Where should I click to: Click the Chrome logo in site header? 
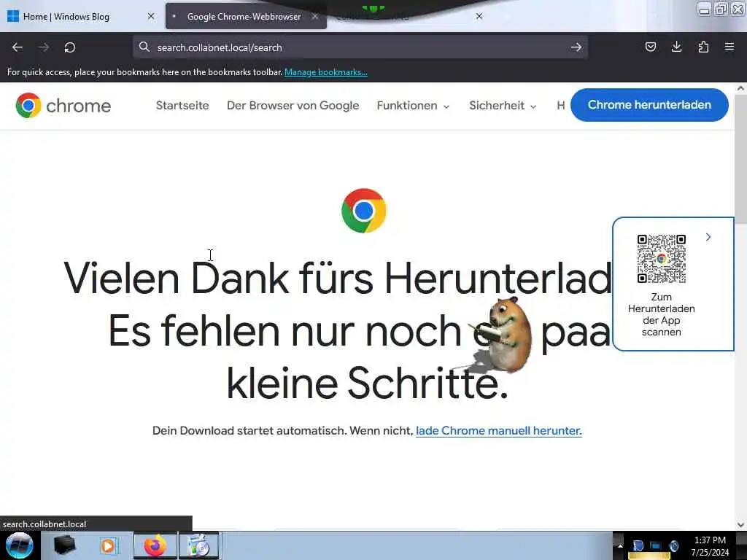[x=63, y=105]
